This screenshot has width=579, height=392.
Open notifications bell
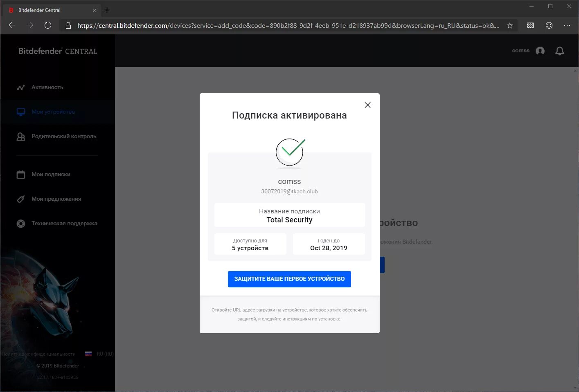[x=560, y=51]
